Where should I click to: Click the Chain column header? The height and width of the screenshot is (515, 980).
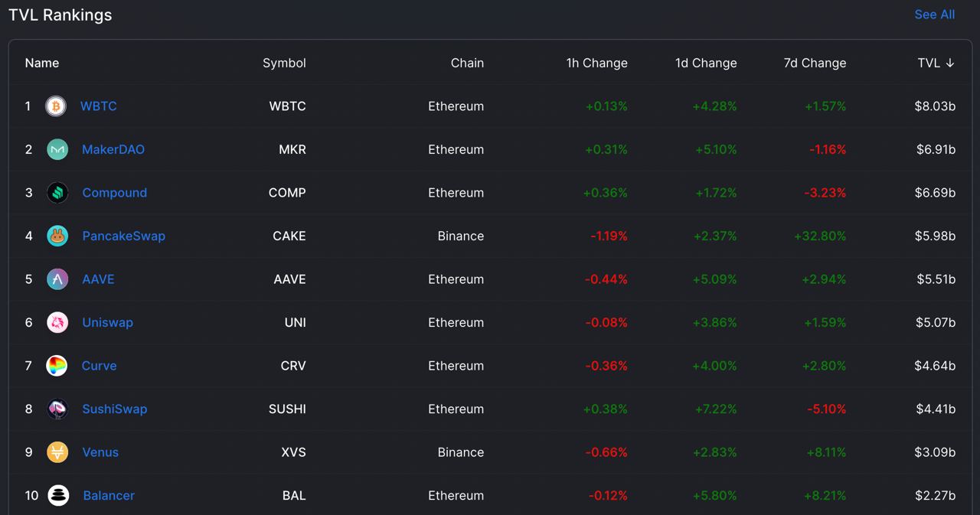coord(467,63)
